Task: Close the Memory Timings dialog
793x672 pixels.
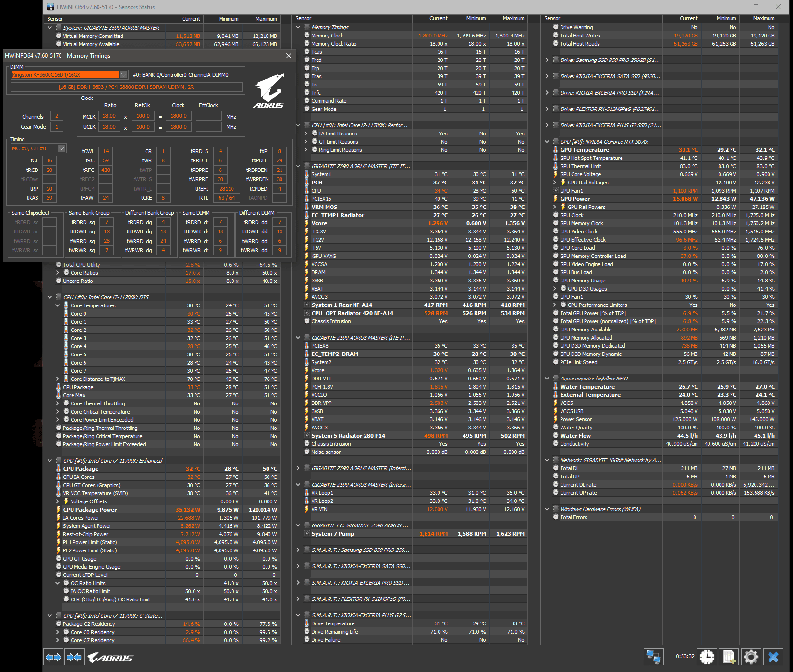Action: (289, 56)
